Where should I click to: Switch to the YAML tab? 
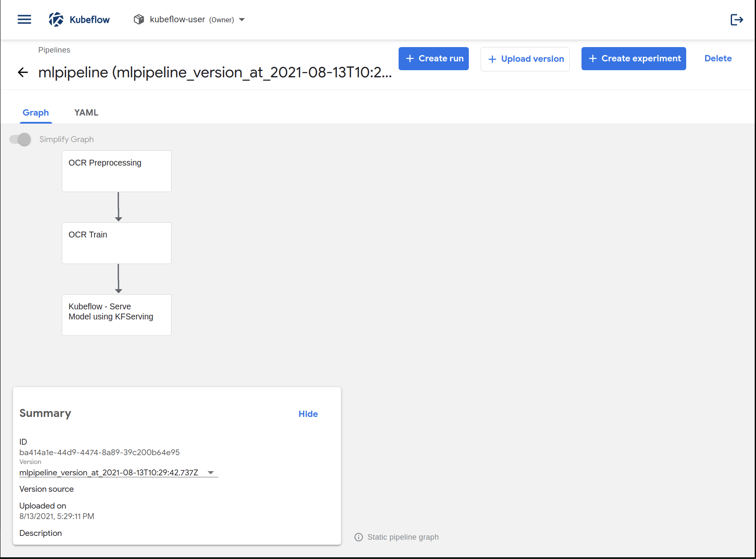point(86,113)
